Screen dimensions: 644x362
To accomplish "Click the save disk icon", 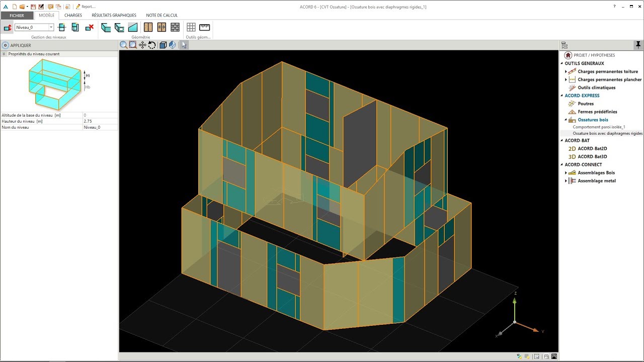I will [x=34, y=7].
